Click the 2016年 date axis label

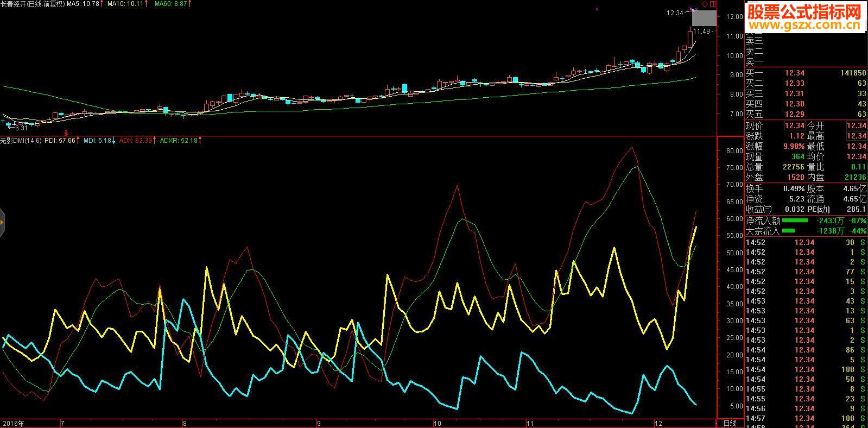(x=12, y=423)
